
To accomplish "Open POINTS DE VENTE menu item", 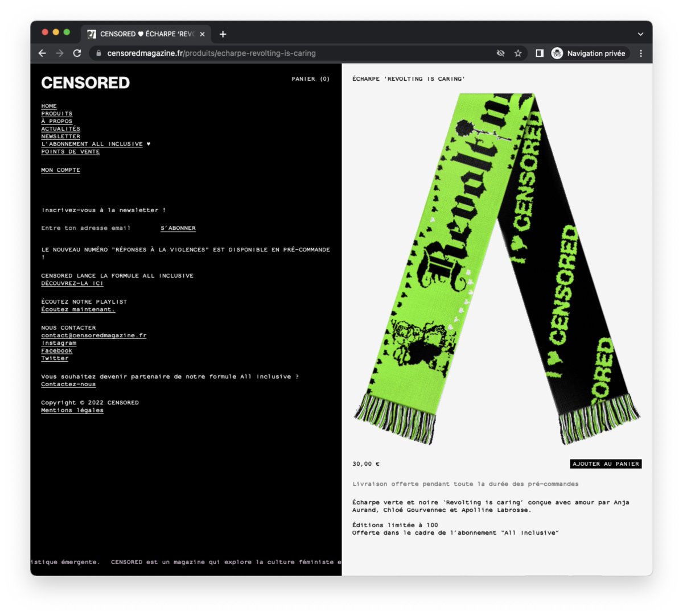I will (x=71, y=152).
